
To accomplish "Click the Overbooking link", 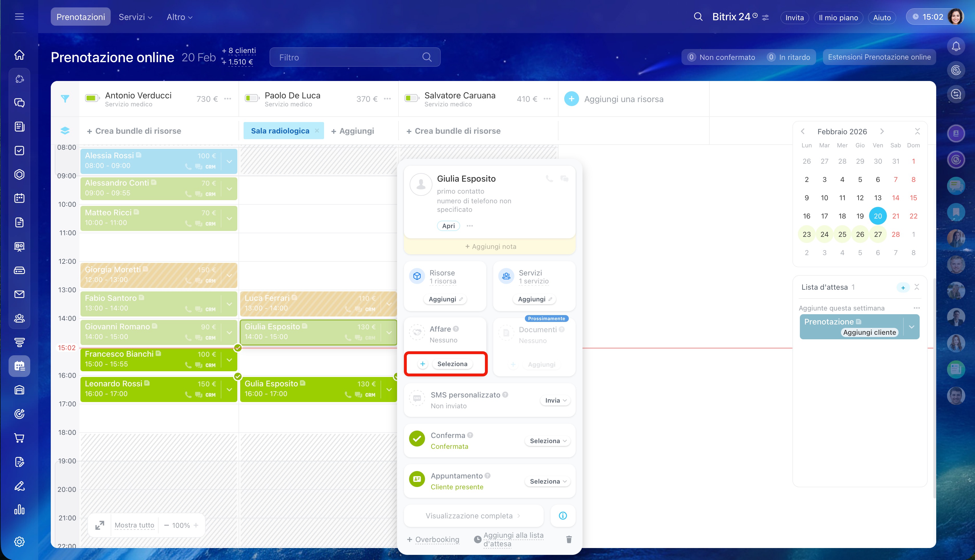I will (x=437, y=539).
